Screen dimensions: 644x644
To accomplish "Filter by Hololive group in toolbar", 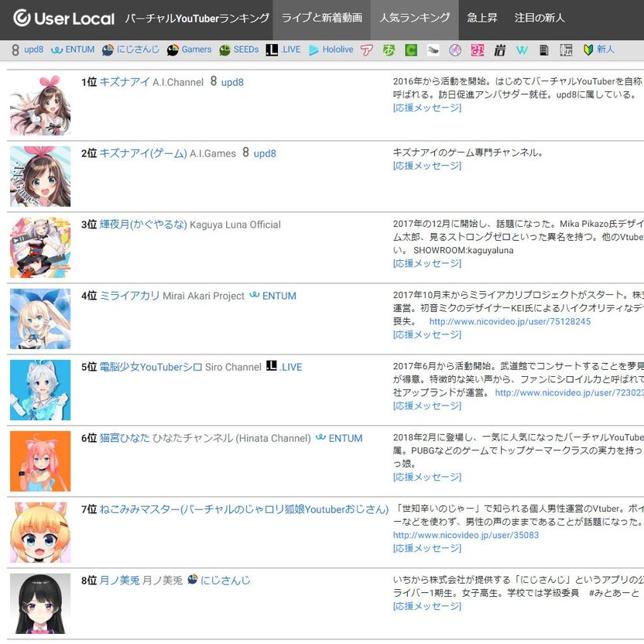I will pyautogui.click(x=331, y=50).
